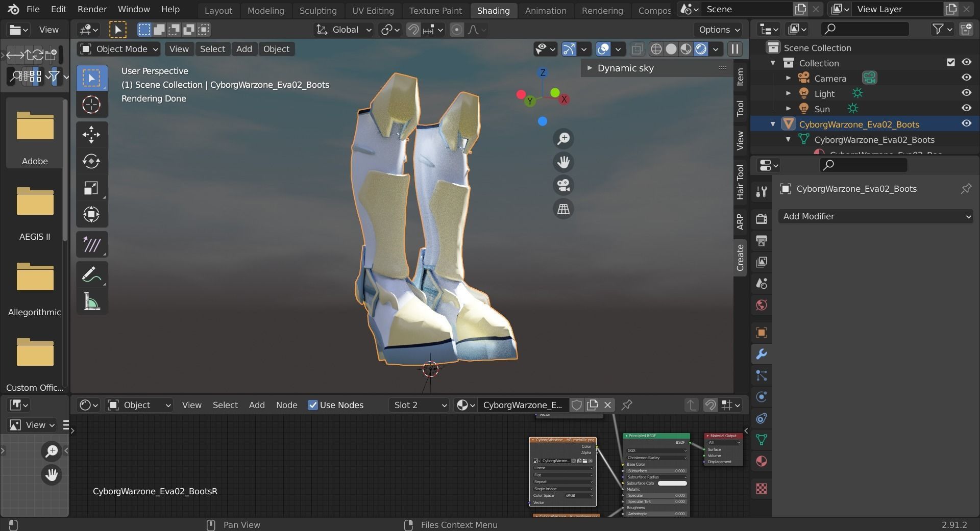980x531 pixels.
Task: Click the Anisotropic value slider
Action: [x=656, y=514]
